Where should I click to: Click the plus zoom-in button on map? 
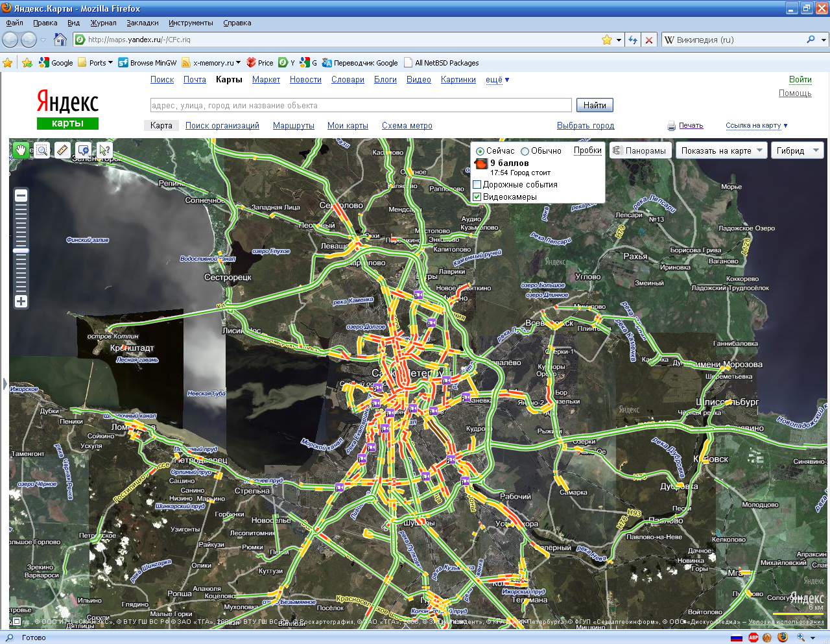(x=21, y=301)
